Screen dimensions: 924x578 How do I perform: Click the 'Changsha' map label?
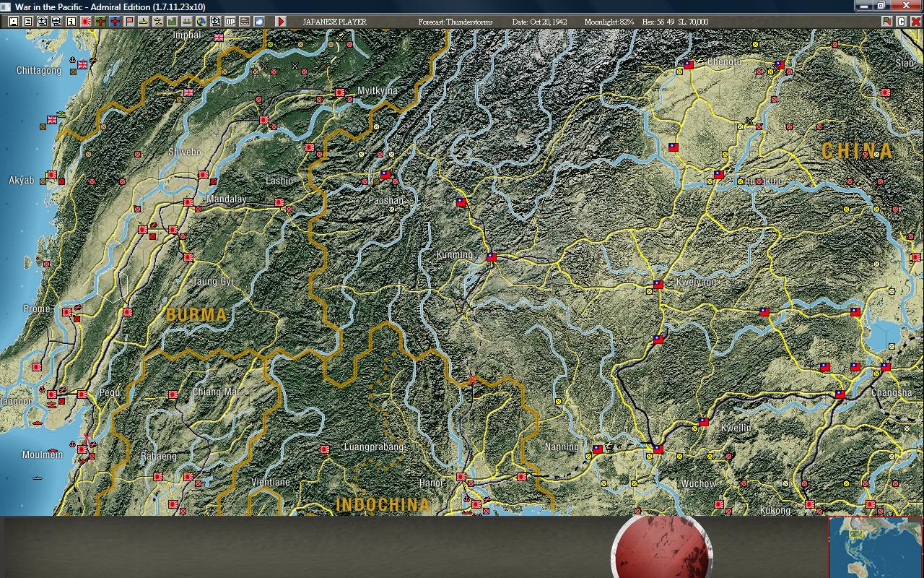[x=892, y=393]
